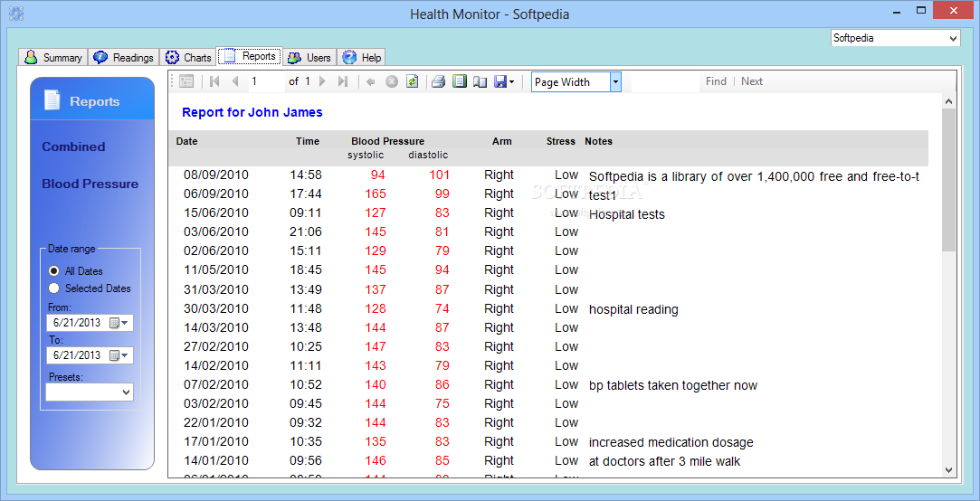This screenshot has height=501, width=980.
Task: Click the Reports document icon in sidebar
Action: pos(52,100)
